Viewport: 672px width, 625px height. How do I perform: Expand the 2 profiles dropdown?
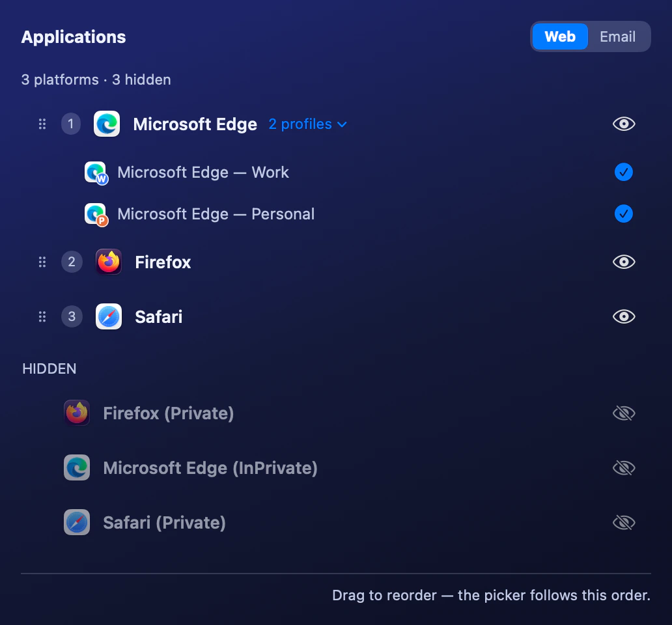tap(307, 124)
